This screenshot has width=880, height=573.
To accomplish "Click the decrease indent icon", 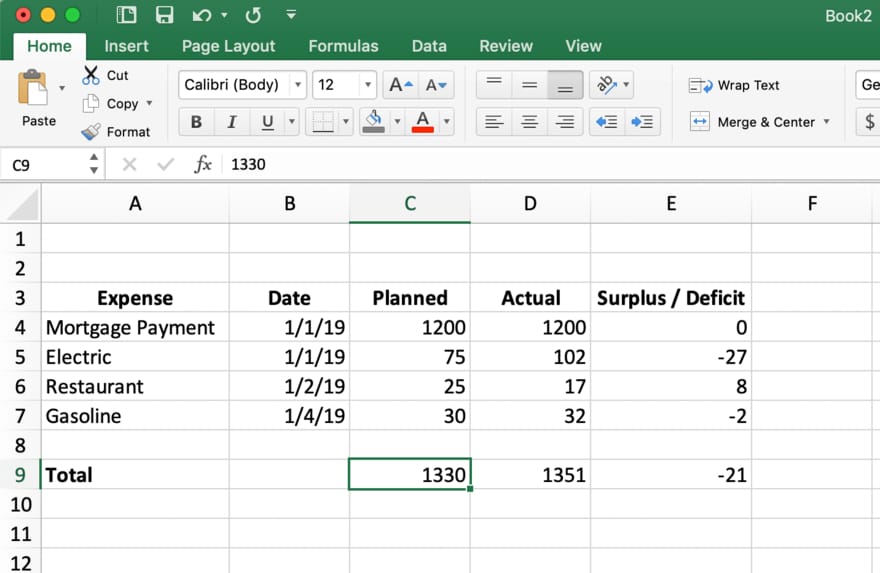I will click(x=607, y=121).
